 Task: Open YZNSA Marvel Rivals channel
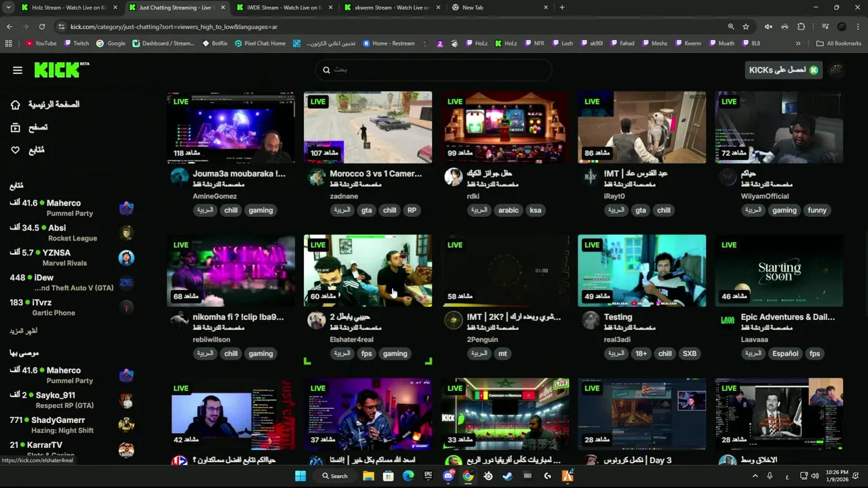tap(71, 258)
